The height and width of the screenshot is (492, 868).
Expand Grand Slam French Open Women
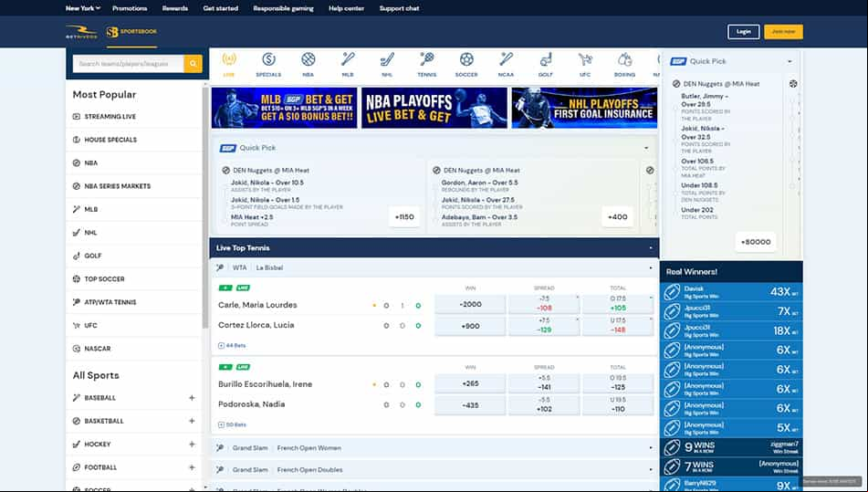coord(434,448)
